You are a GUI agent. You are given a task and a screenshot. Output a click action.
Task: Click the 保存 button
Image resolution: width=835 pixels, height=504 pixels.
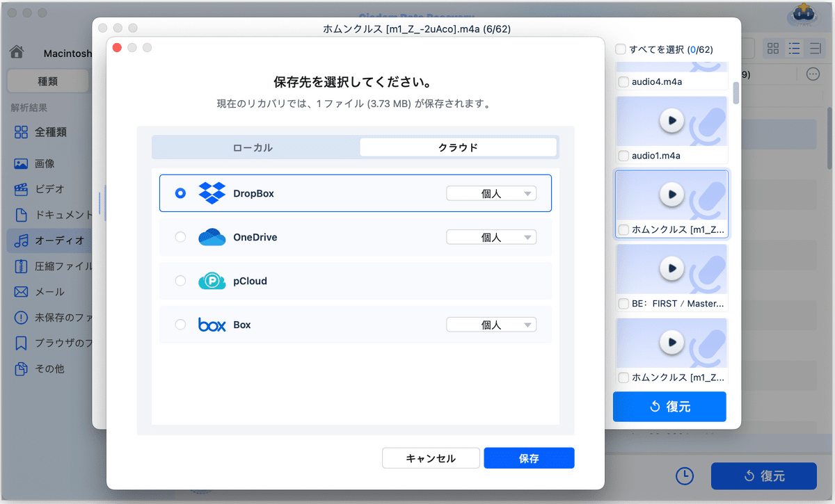coord(529,458)
